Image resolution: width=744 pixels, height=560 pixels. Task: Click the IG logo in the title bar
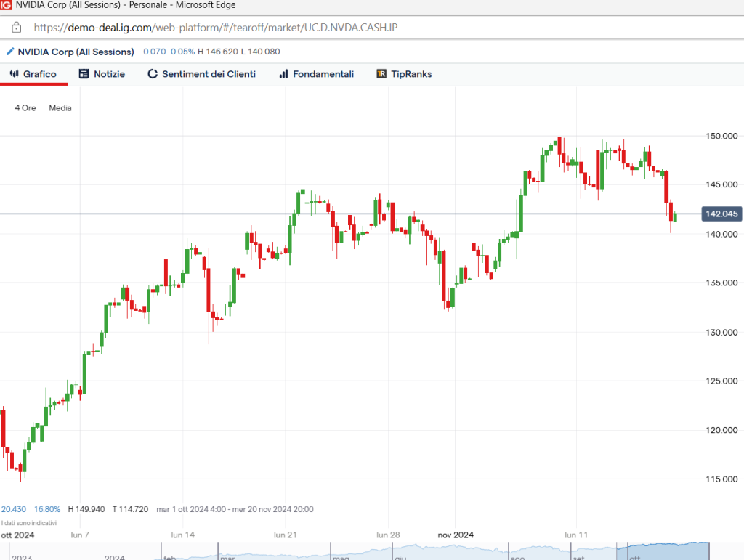6,5
